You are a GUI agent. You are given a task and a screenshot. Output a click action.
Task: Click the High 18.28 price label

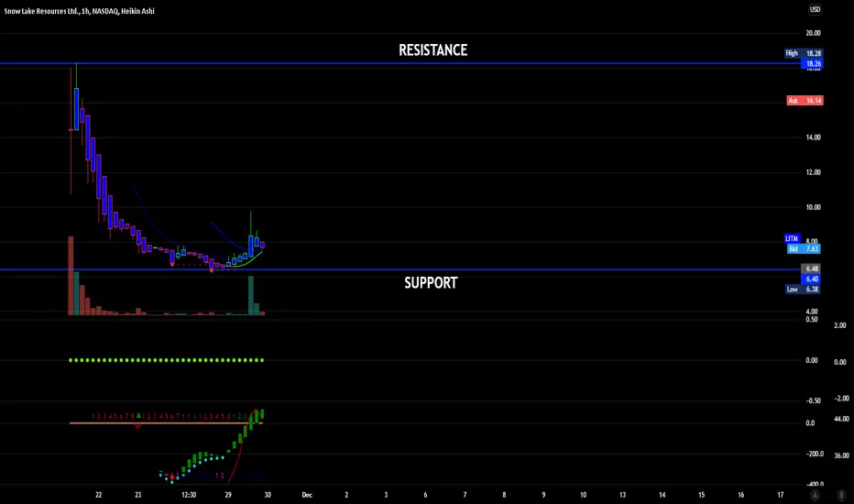pyautogui.click(x=804, y=53)
